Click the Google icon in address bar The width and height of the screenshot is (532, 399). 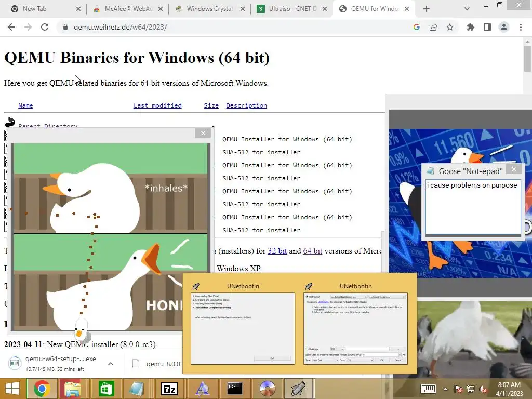[416, 27]
